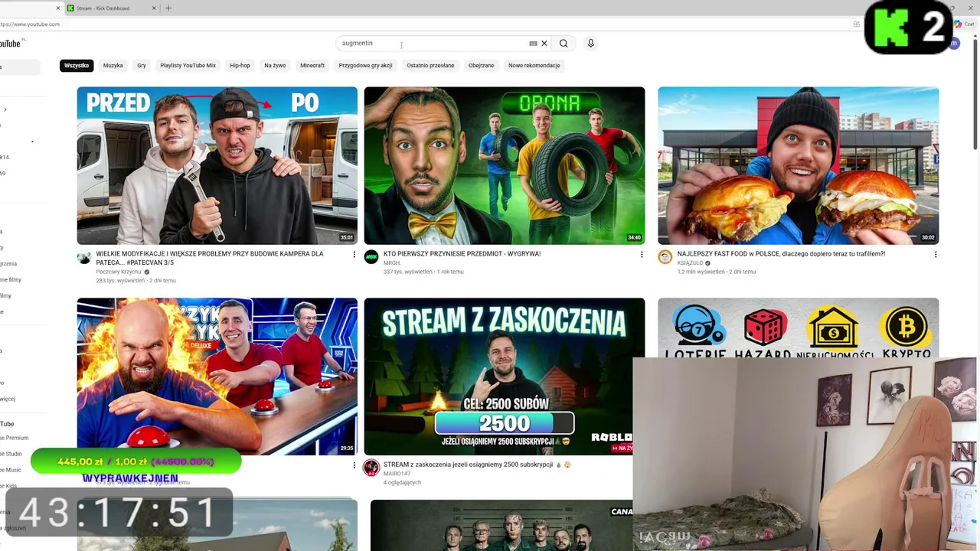Select the Muzyka filter chip

(x=113, y=66)
